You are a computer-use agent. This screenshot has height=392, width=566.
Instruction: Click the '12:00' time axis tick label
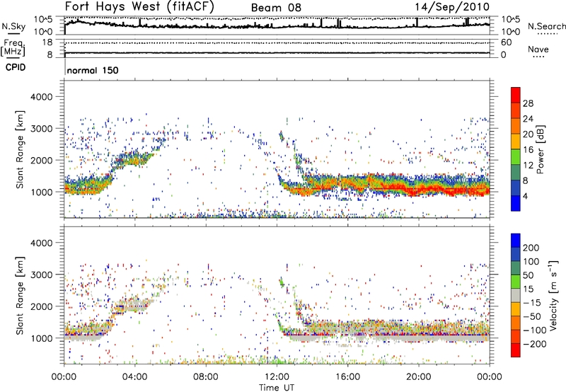(x=277, y=377)
